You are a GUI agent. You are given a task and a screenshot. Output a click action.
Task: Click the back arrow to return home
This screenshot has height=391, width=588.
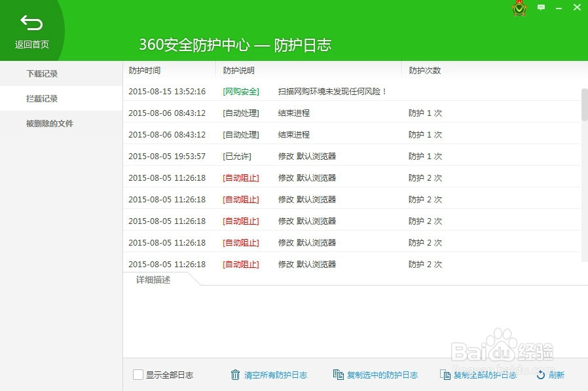pos(31,23)
